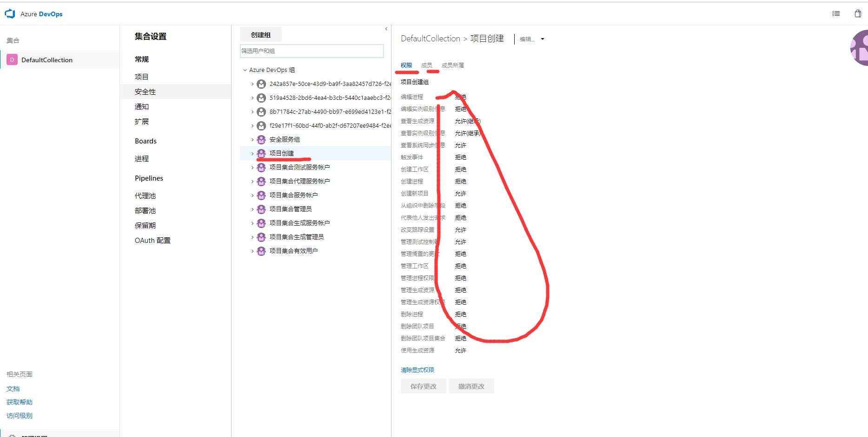Viewport: 868px width, 437px height.
Task: Click the Azure DevOps logo icon
Action: pyautogui.click(x=10, y=14)
